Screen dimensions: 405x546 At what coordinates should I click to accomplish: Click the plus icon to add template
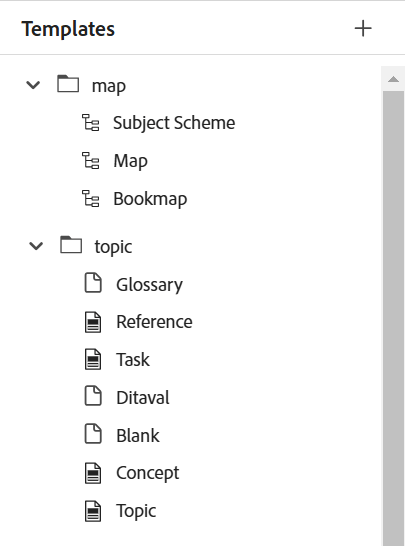(363, 29)
